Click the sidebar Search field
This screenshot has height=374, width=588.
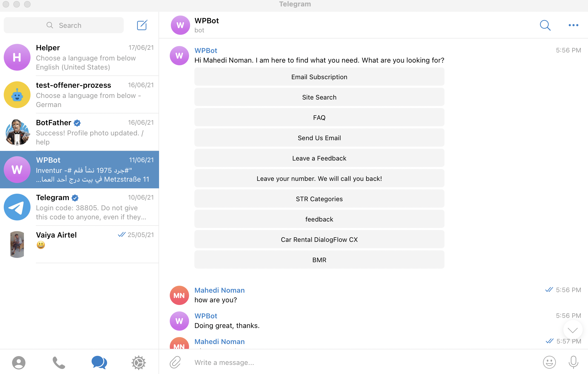(64, 25)
